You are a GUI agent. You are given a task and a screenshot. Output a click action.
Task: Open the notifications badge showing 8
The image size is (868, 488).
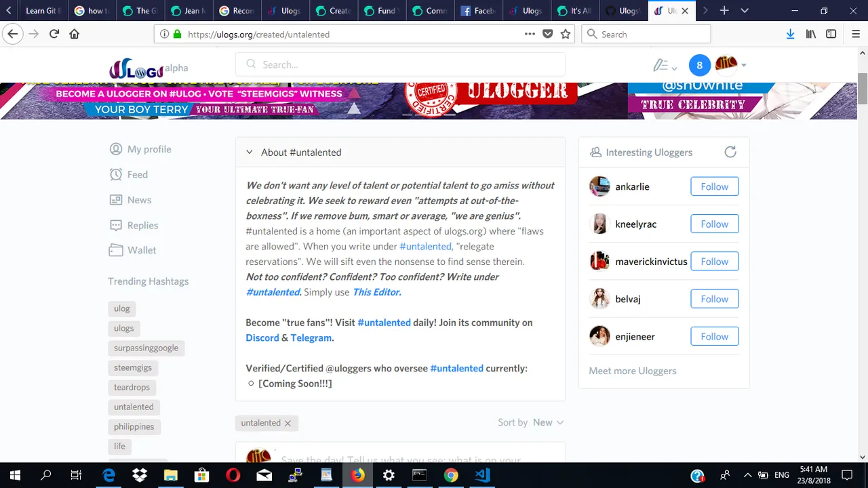pyautogui.click(x=700, y=65)
